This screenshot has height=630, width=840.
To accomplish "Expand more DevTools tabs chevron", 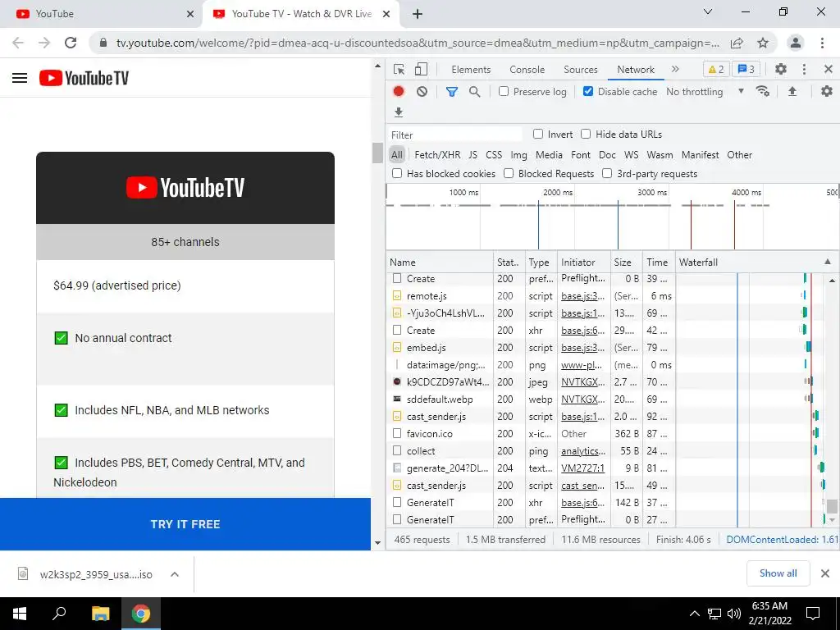I will click(675, 69).
